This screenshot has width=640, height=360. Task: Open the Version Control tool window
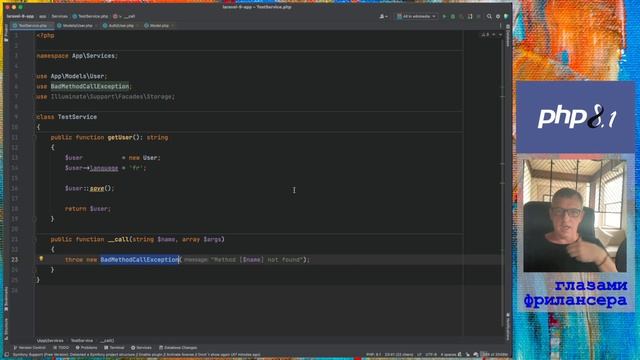click(x=30, y=348)
